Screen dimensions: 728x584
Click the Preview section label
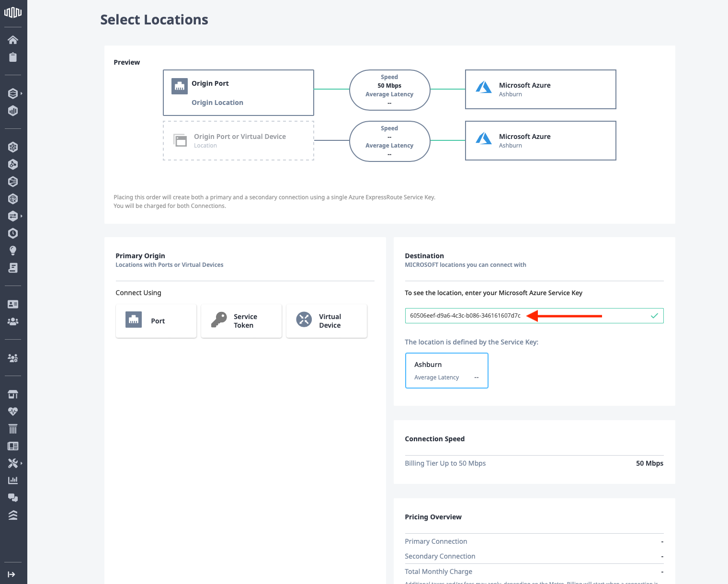tap(127, 62)
